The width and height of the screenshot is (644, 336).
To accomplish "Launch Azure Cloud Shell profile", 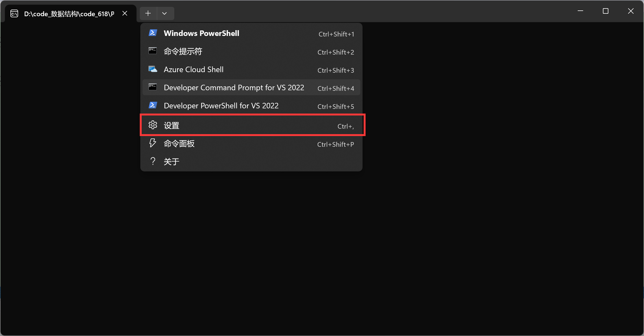I will (x=193, y=69).
